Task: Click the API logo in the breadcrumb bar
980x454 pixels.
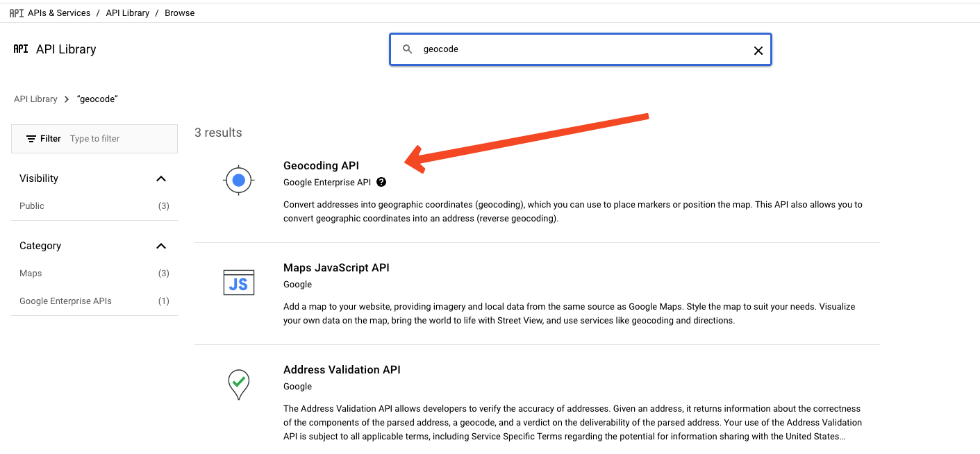Action: tap(16, 12)
